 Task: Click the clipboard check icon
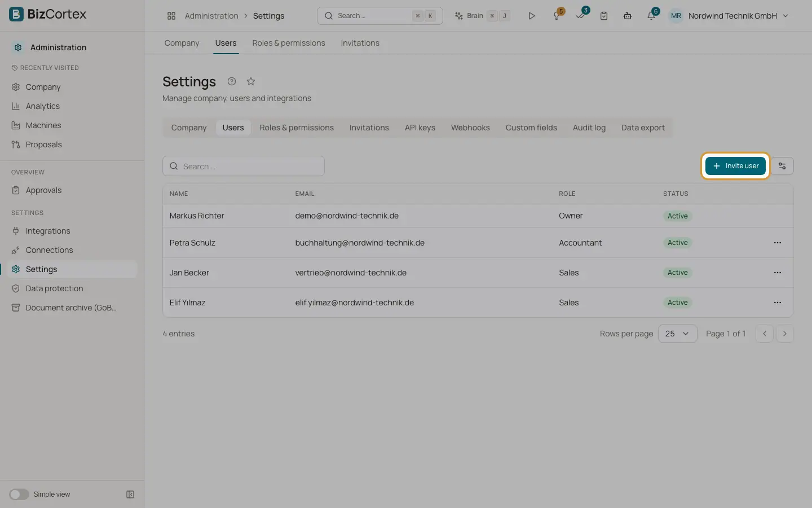point(604,16)
